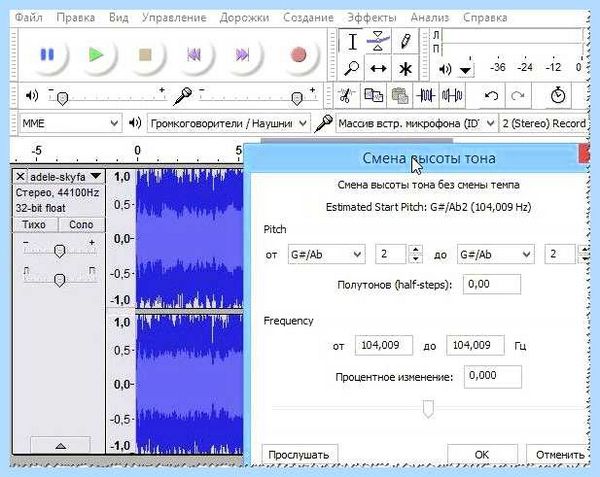The width and height of the screenshot is (600, 477).
Task: Click the mixer toolbar microphone icon
Action: [x=183, y=96]
